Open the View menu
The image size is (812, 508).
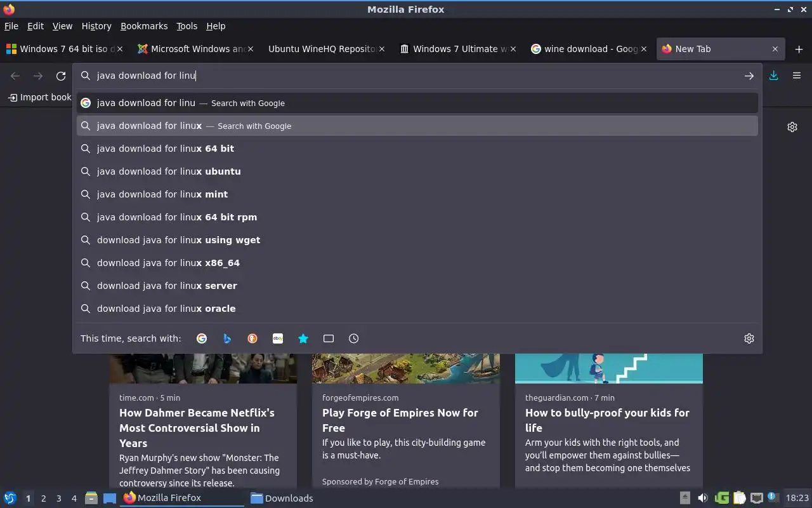[62, 26]
